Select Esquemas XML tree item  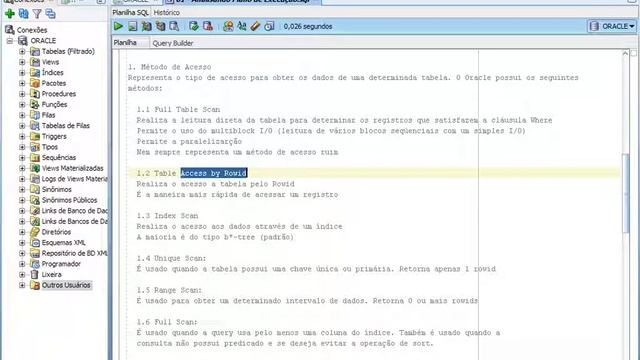tap(64, 242)
